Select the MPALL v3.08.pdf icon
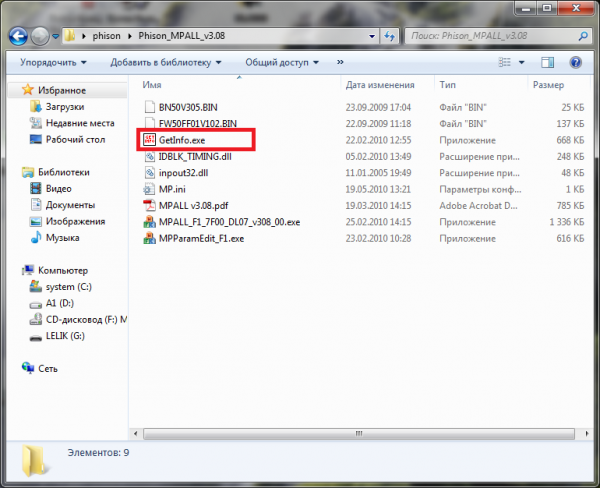 (149, 206)
